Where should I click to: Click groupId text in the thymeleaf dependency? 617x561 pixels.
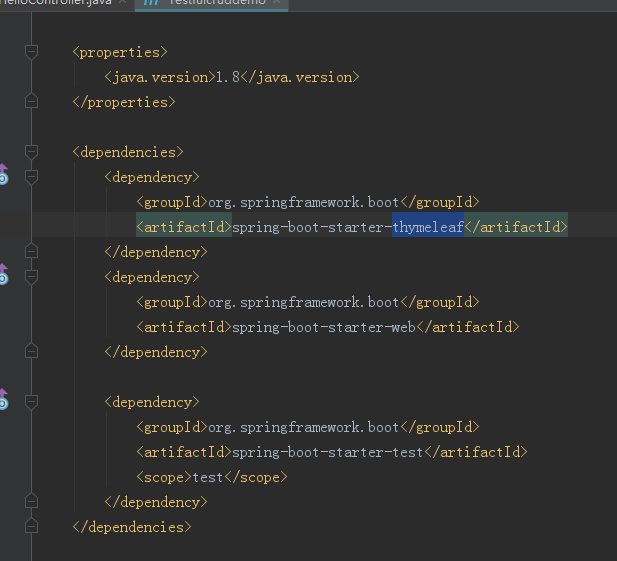coord(303,202)
